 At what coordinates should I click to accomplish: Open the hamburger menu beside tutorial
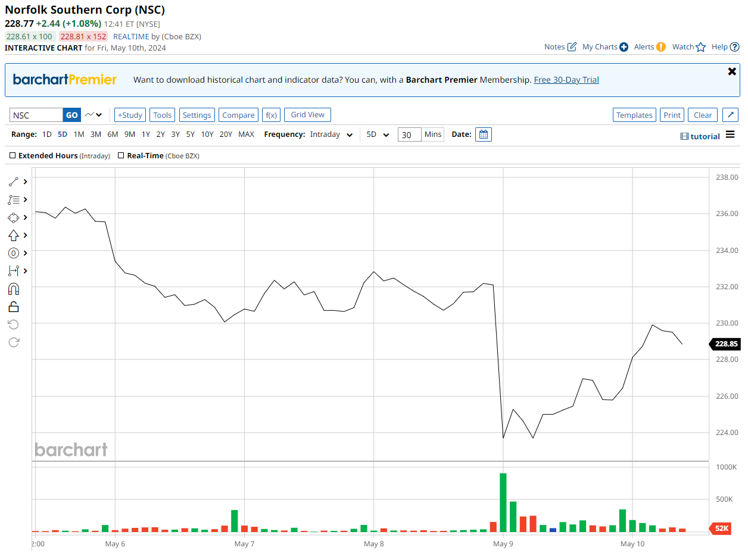pyautogui.click(x=730, y=135)
